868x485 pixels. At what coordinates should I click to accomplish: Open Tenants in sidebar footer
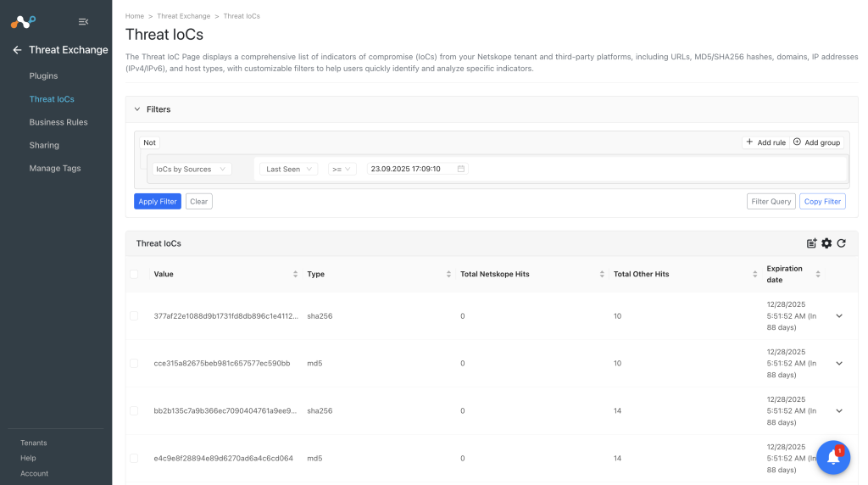click(x=34, y=443)
